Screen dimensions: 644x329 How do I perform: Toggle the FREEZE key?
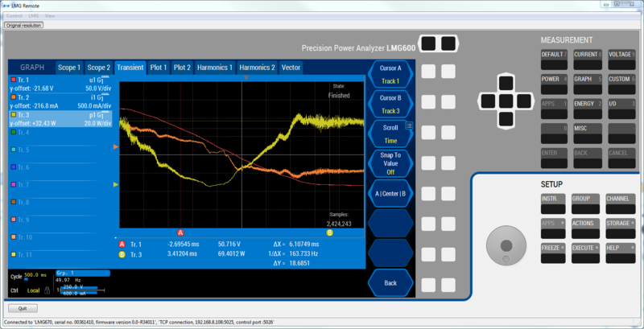click(x=553, y=253)
